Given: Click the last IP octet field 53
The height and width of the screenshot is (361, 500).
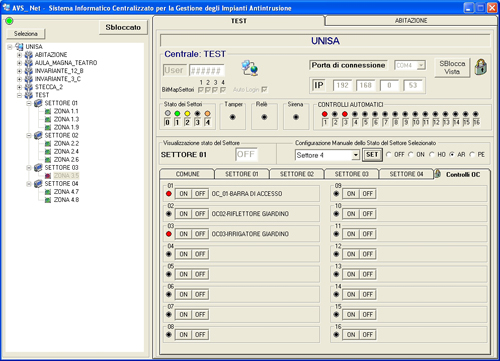Looking at the screenshot, I should [413, 85].
